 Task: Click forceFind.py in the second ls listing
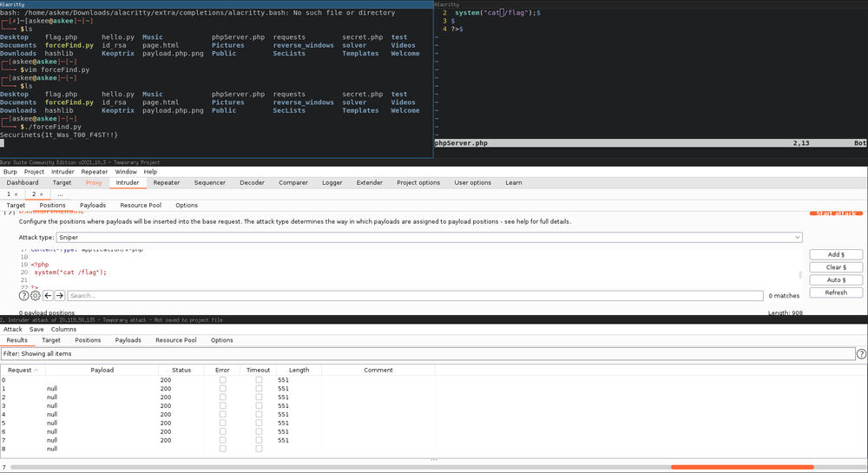coord(69,102)
